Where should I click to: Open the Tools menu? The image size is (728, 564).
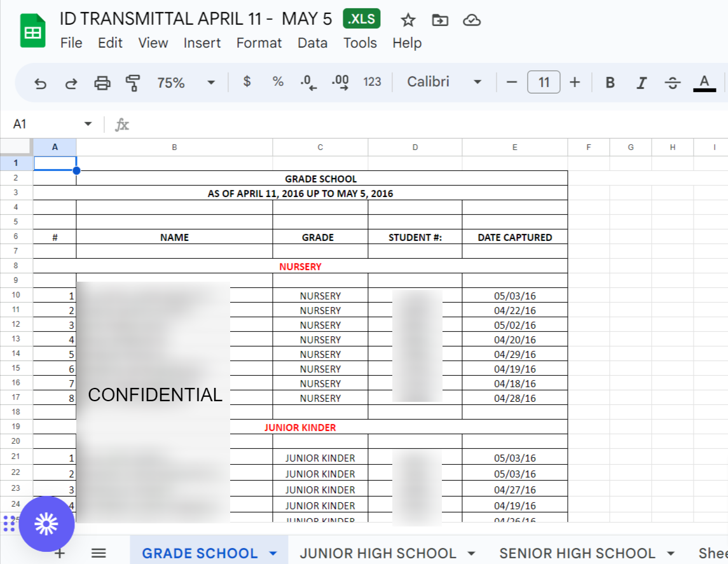point(360,43)
